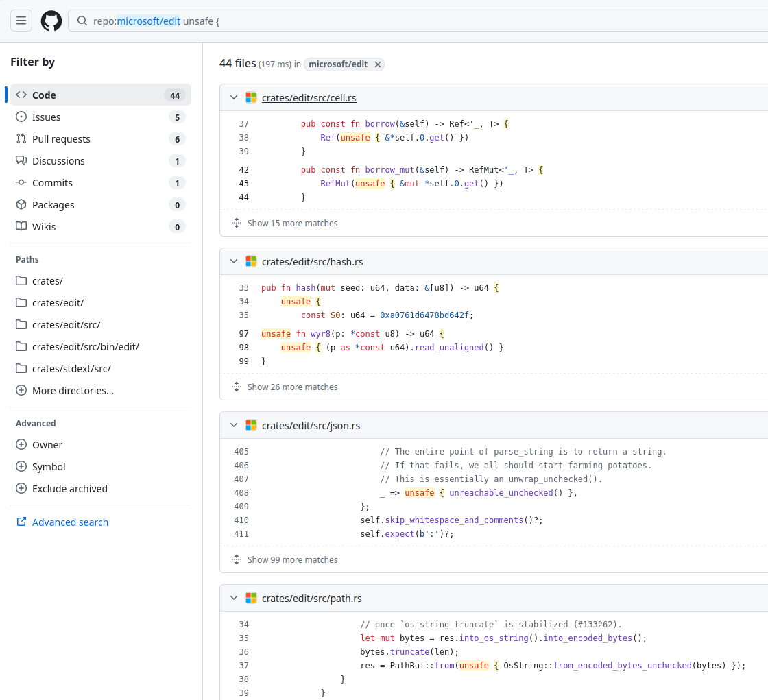Click More directories... option

pos(100,391)
